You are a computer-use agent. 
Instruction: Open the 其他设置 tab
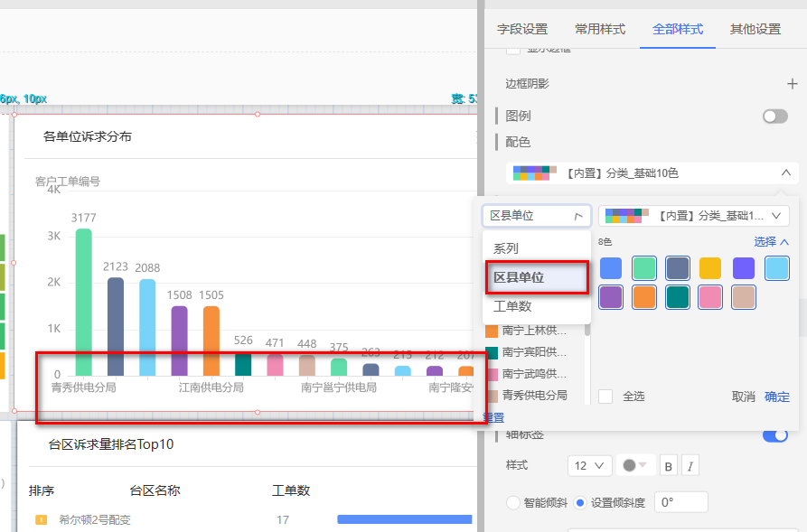click(x=755, y=29)
